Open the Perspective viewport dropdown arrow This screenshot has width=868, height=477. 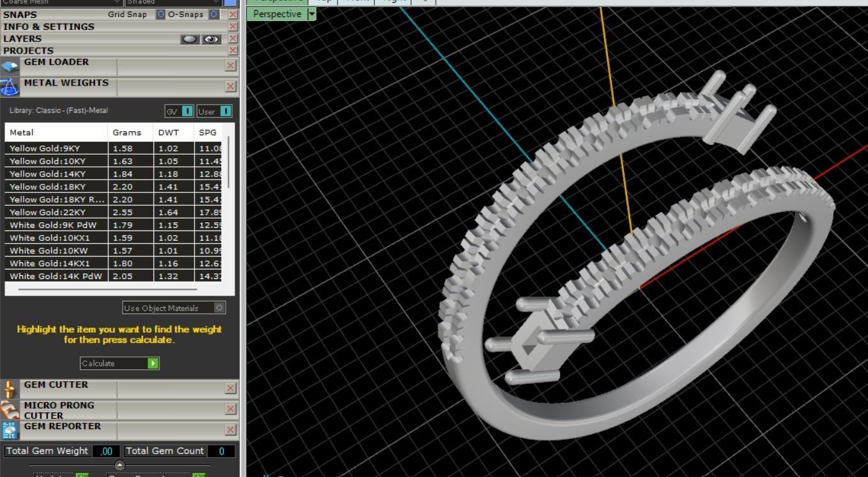coord(311,14)
